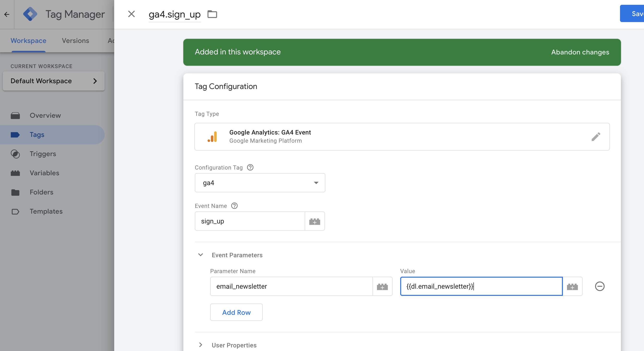Expand the User Properties section
The height and width of the screenshot is (351, 644).
(201, 345)
